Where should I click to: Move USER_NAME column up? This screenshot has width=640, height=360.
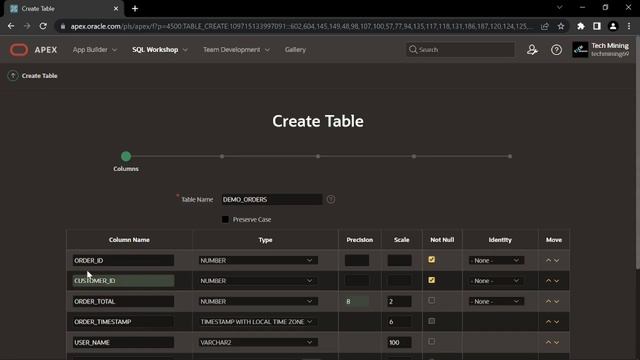(549, 342)
